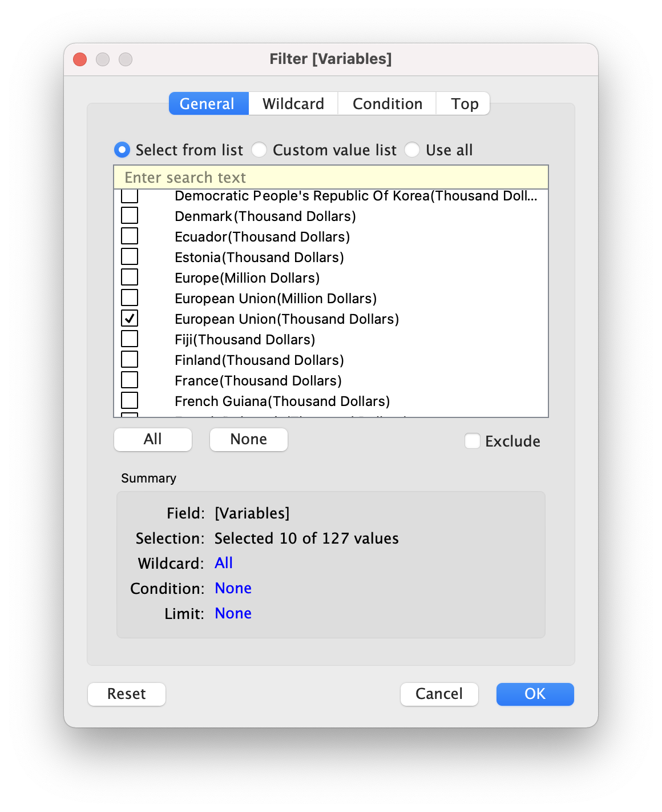Click the Limit None link in Summary
The height and width of the screenshot is (812, 662).
tap(233, 613)
